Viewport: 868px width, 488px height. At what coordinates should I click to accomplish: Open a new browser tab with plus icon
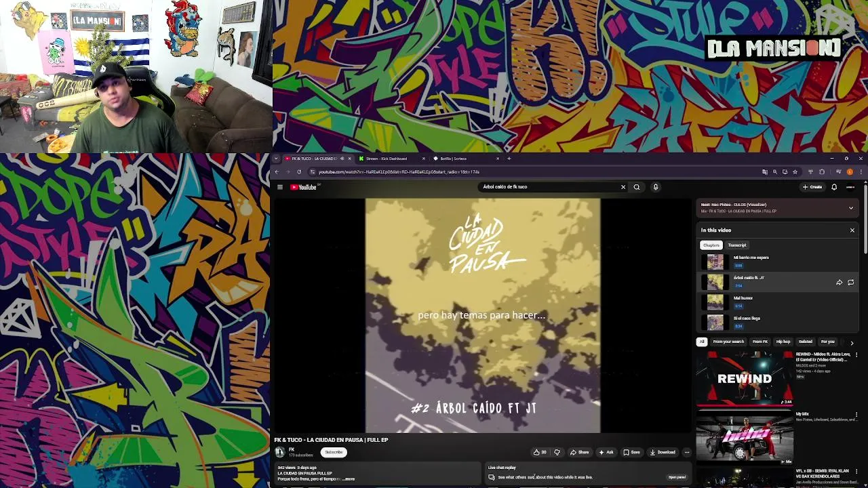click(509, 159)
